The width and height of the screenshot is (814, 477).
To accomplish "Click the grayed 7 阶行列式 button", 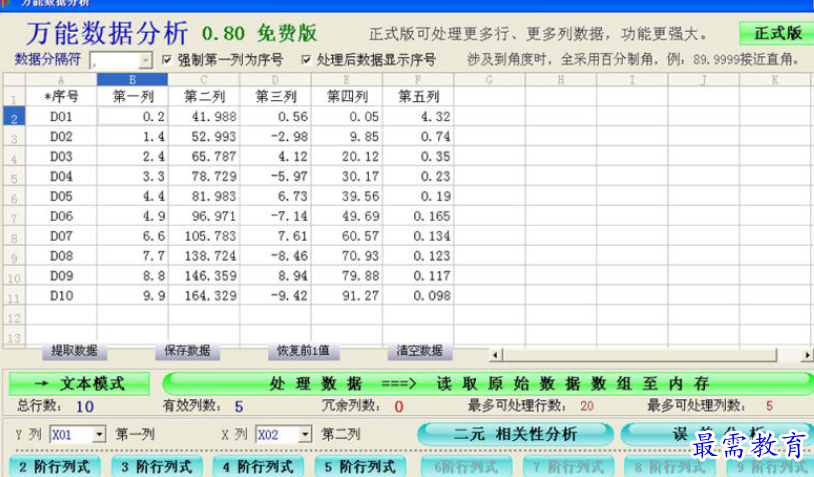I will (x=568, y=467).
